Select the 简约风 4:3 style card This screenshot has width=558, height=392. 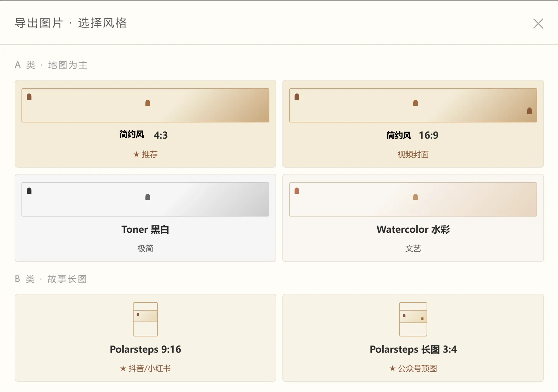tap(145, 124)
